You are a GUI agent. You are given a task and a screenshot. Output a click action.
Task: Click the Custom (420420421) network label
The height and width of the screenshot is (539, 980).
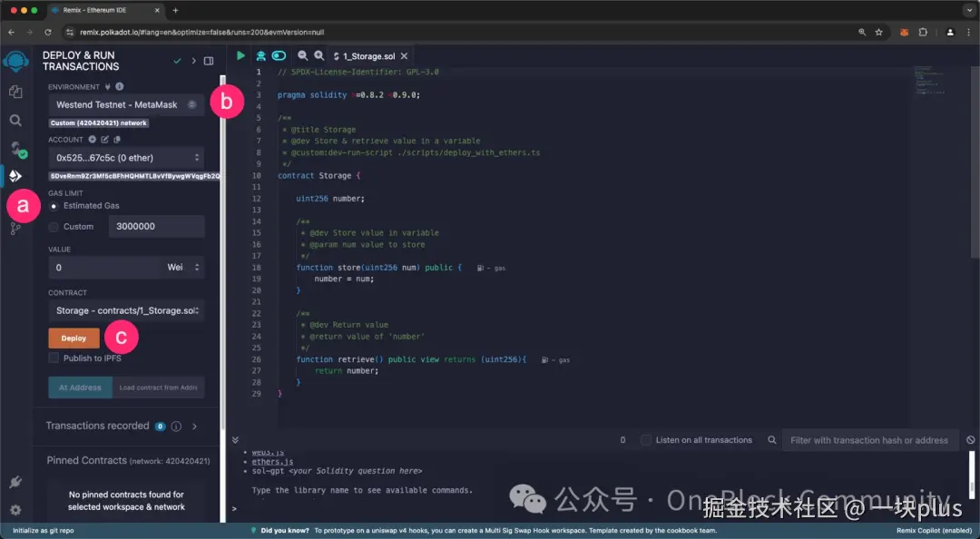(x=99, y=123)
